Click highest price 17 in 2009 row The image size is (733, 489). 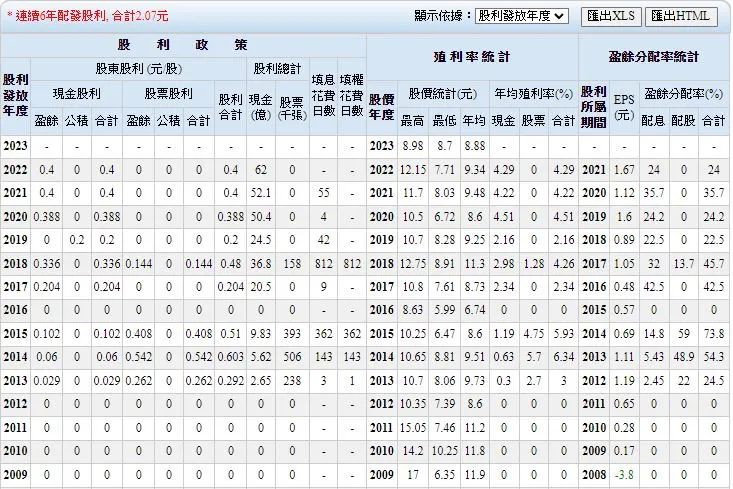coord(413,475)
